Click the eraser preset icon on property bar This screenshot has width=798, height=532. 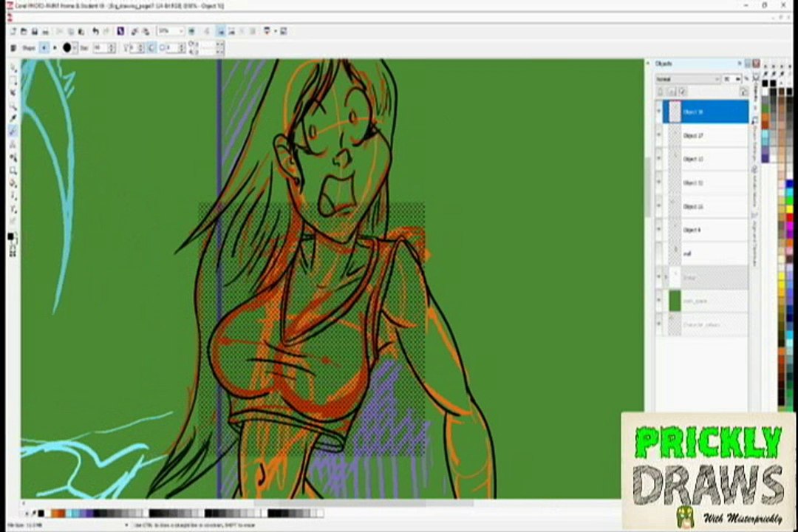coord(13,48)
